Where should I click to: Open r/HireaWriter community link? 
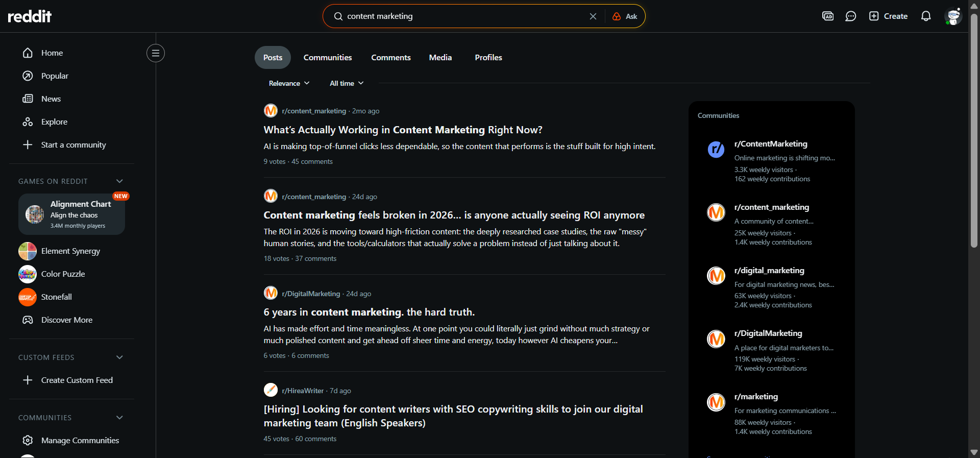303,391
